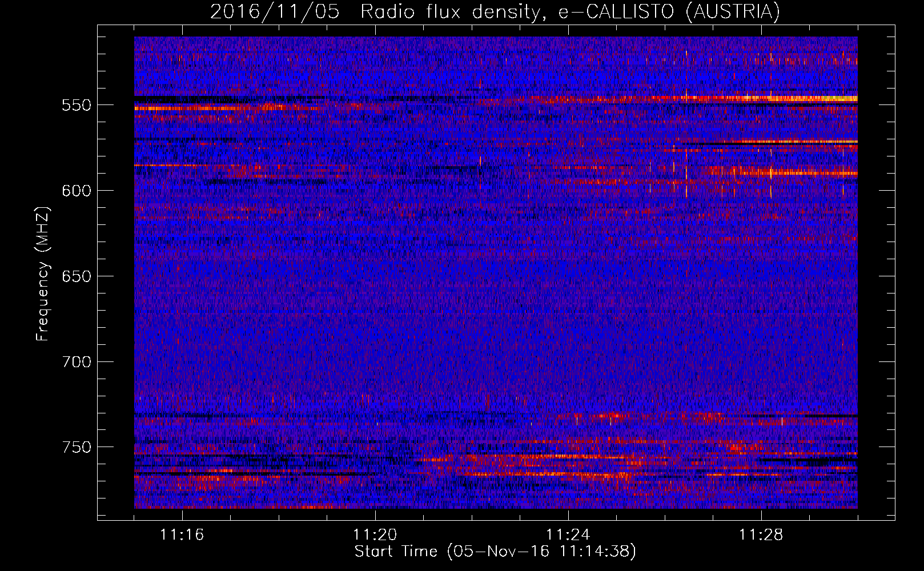Screen dimensions: 924x571
Task: Click the 'Frequency (MHZ)' axis label
Action: (43, 274)
